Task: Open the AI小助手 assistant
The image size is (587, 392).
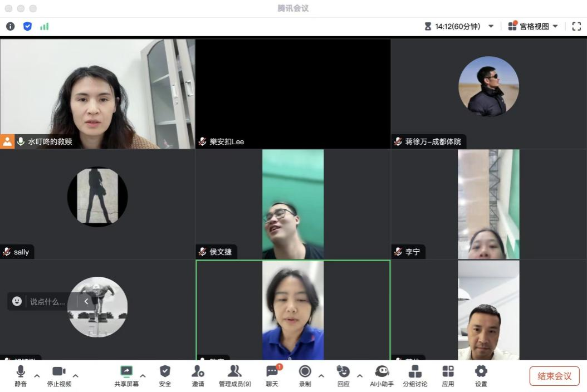Action: pos(381,375)
